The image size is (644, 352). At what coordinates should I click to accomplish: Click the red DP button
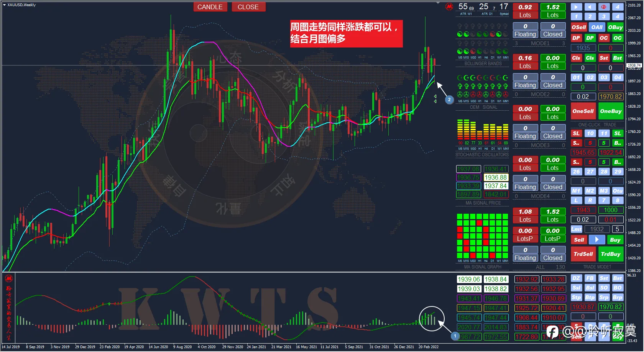pos(576,38)
